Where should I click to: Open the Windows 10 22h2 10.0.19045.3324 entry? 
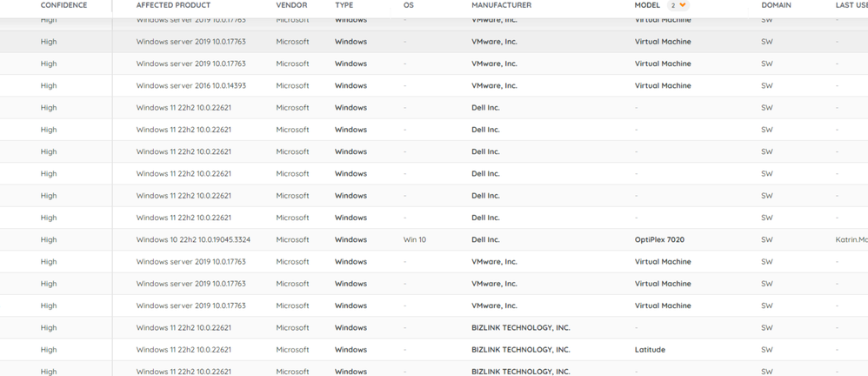193,239
